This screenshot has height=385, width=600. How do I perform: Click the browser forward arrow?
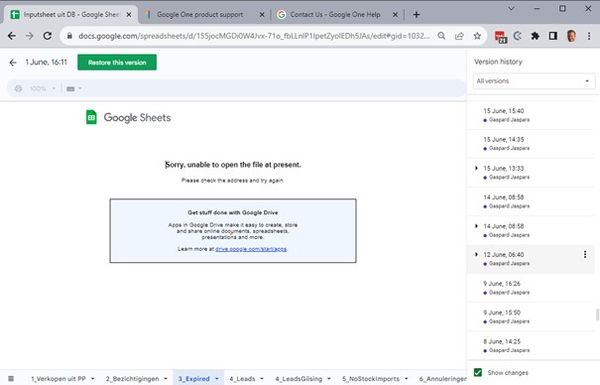click(x=29, y=36)
